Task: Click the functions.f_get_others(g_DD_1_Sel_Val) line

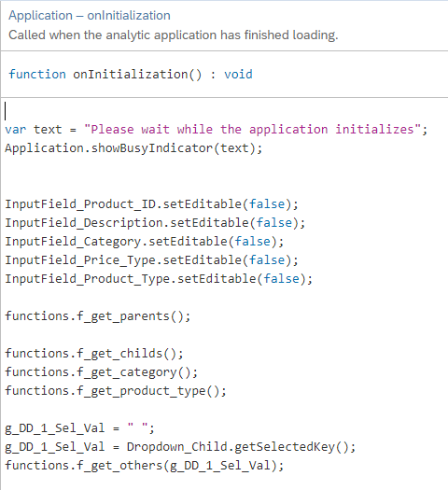Action: click(x=145, y=466)
